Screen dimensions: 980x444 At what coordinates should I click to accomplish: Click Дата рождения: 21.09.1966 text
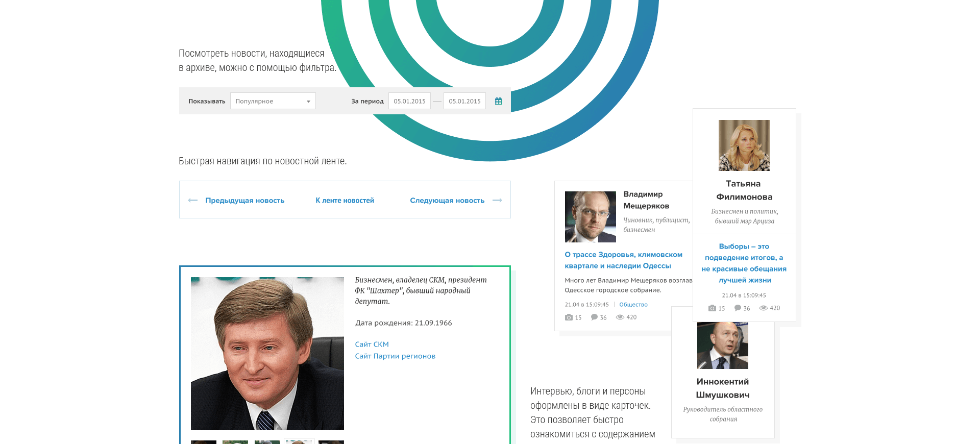[403, 323]
